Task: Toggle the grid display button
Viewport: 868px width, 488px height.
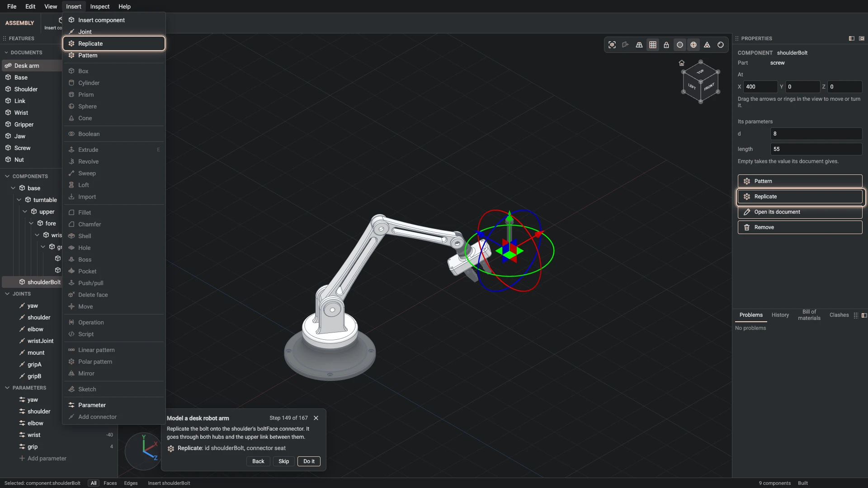Action: [653, 45]
